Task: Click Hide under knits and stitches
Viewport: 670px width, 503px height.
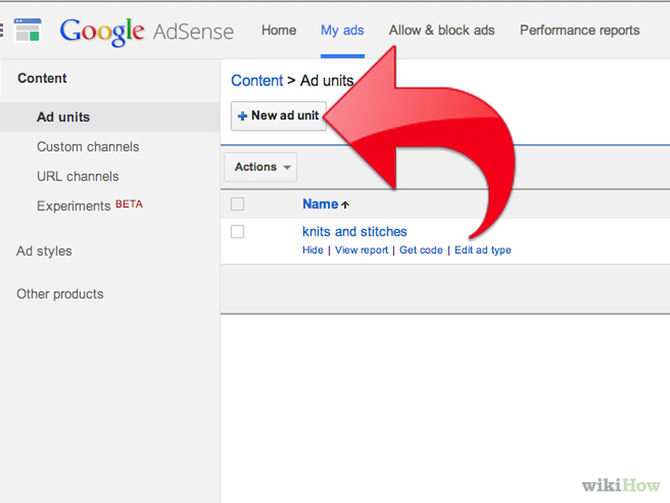Action: click(x=312, y=250)
